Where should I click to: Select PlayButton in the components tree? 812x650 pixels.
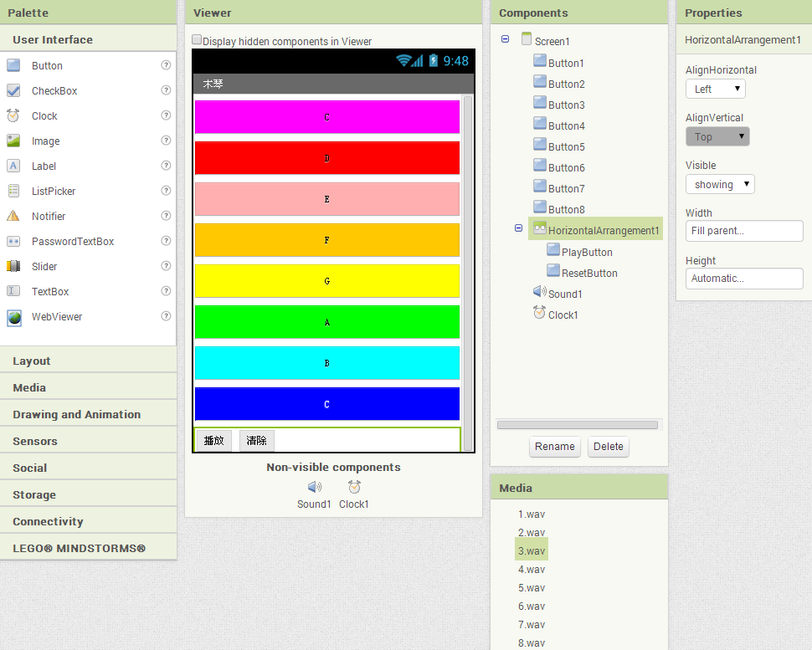[587, 252]
